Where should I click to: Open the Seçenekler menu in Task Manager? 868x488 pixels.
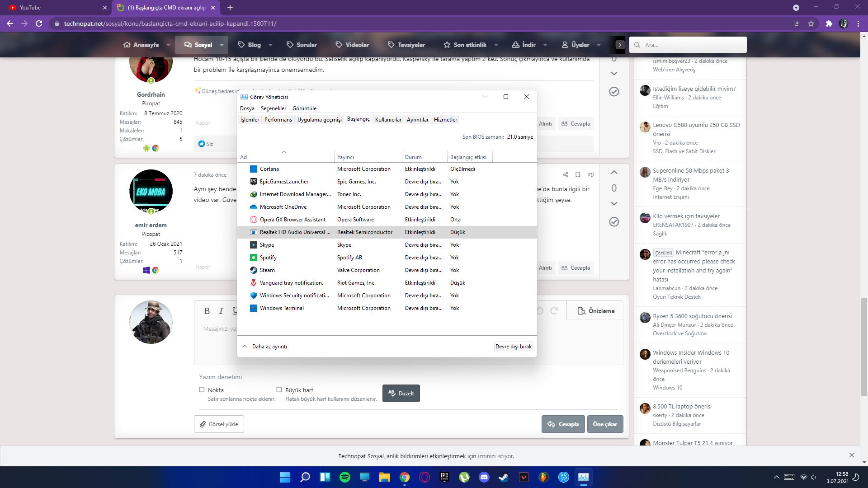coord(273,108)
